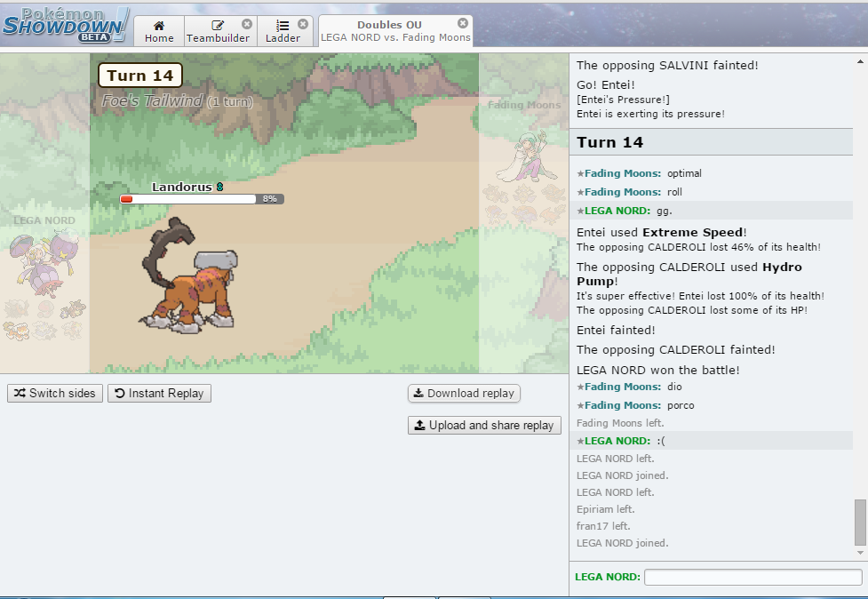This screenshot has height=599, width=868.
Task: Click Fading Moons username beside 'roll'
Action: click(x=622, y=192)
